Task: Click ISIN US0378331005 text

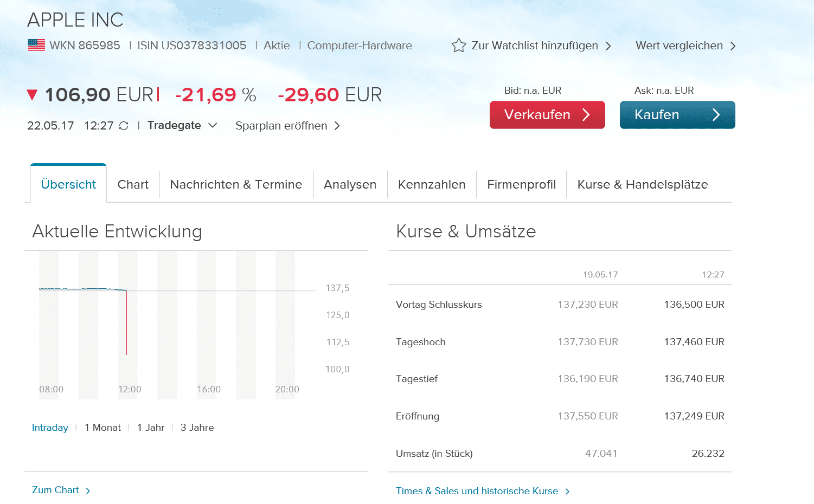Action: click(192, 46)
